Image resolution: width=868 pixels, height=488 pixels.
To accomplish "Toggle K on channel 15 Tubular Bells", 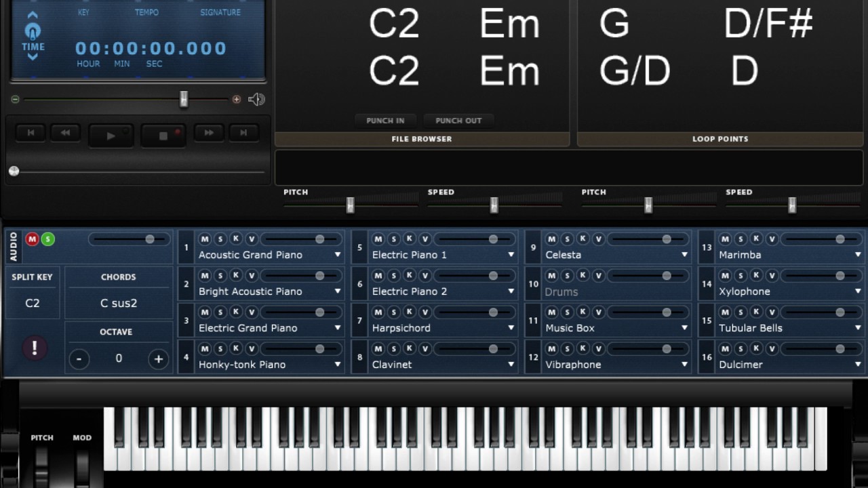I will coord(757,312).
